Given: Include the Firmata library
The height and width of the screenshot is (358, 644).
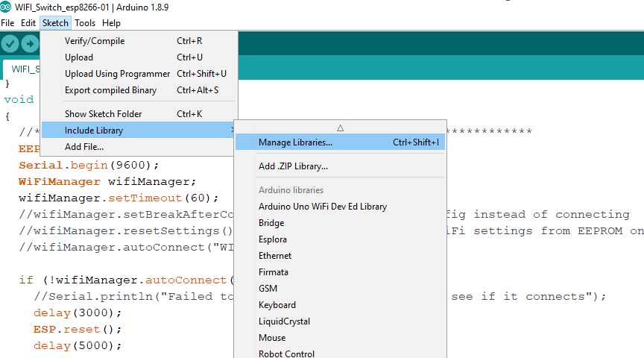Looking at the screenshot, I should pos(274,272).
